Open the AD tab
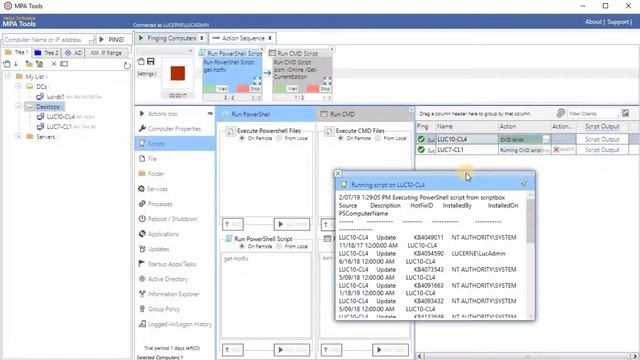 (x=73, y=53)
